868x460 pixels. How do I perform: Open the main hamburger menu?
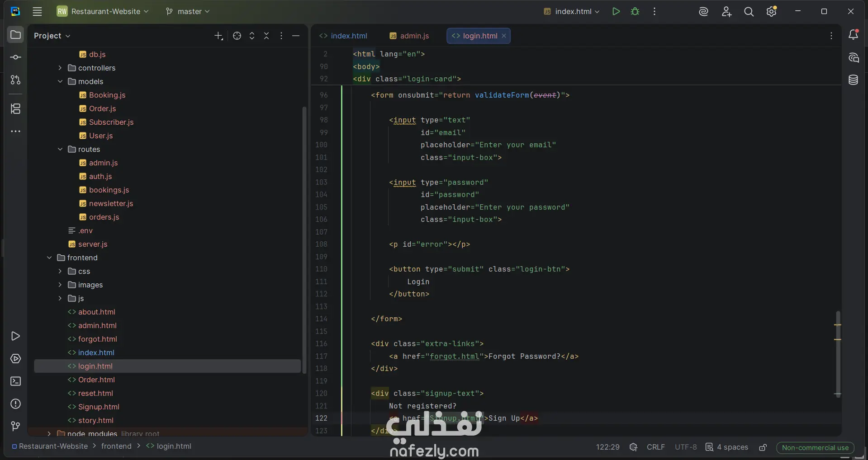coord(37,11)
